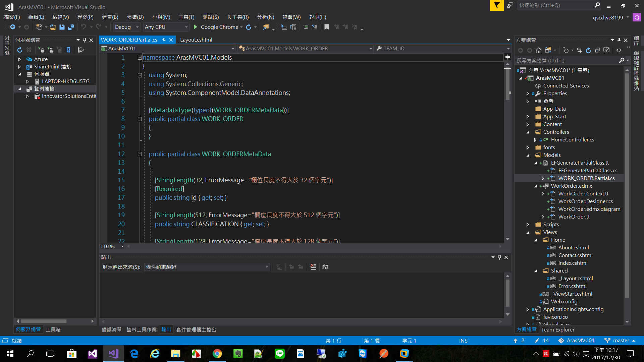Expand the Scripts folder in Solution Explorer

[x=528, y=225]
